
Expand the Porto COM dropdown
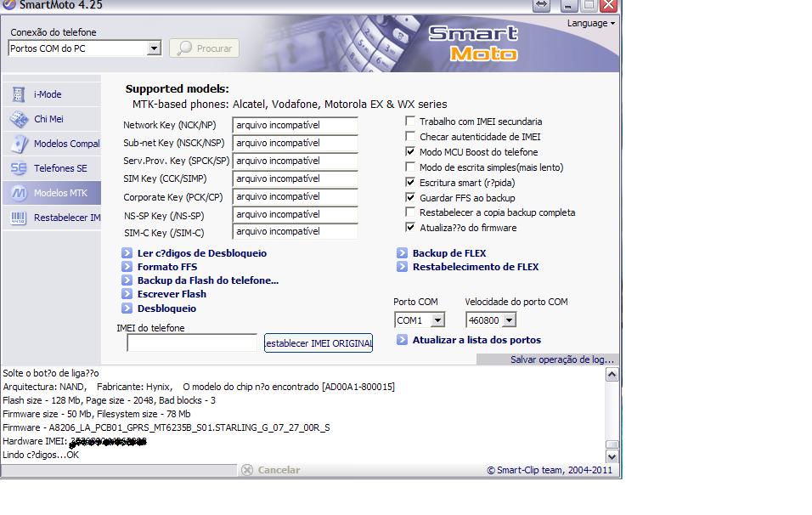(x=437, y=320)
